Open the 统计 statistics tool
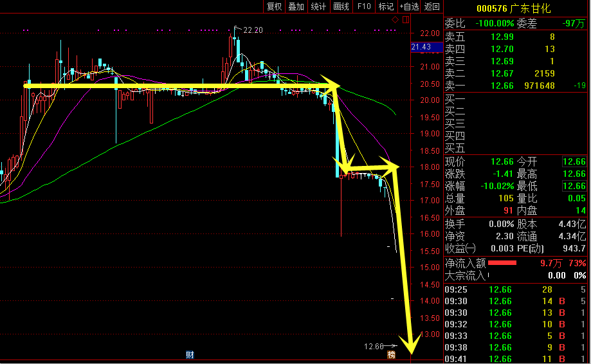591x364 pixels. tap(318, 6)
